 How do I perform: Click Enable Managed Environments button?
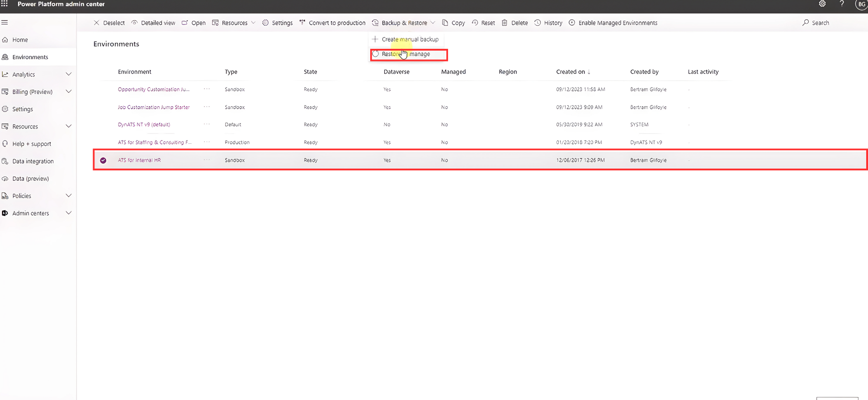pyautogui.click(x=613, y=23)
